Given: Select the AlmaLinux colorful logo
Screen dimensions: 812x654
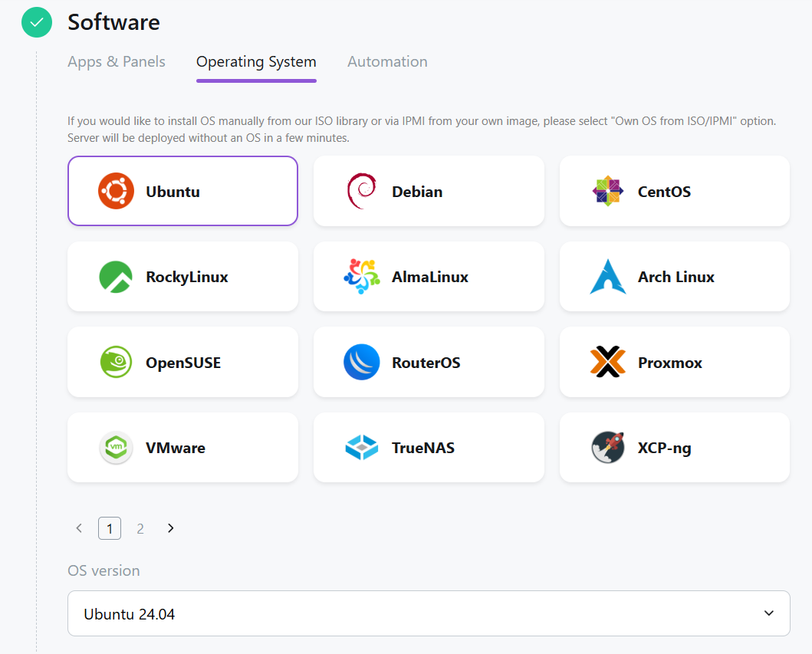Looking at the screenshot, I should pos(361,277).
